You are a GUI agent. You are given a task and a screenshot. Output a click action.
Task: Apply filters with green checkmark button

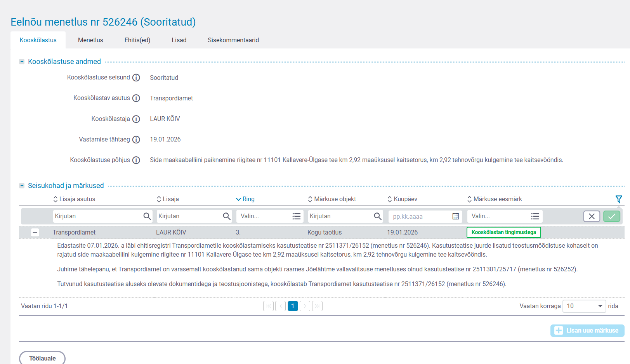612,216
